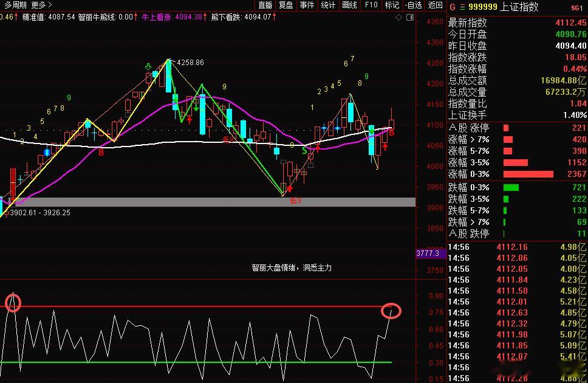Toggle the side panel layout icon

point(410,17)
